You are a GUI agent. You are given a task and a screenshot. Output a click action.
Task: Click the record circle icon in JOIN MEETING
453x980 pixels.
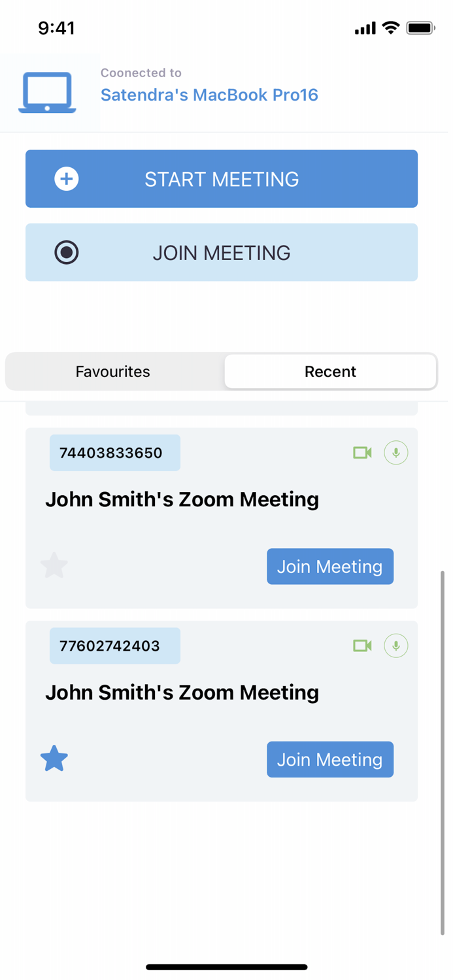(x=67, y=252)
